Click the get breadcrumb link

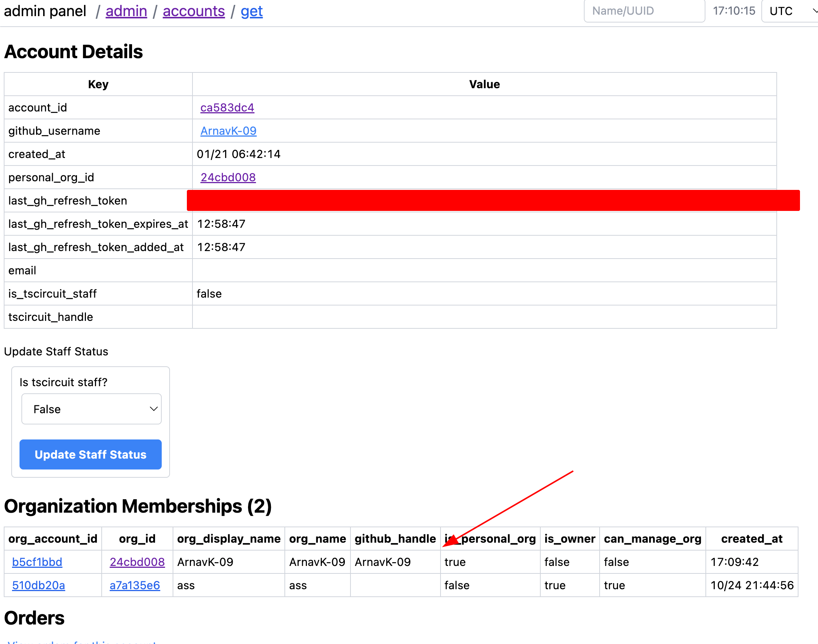point(251,11)
